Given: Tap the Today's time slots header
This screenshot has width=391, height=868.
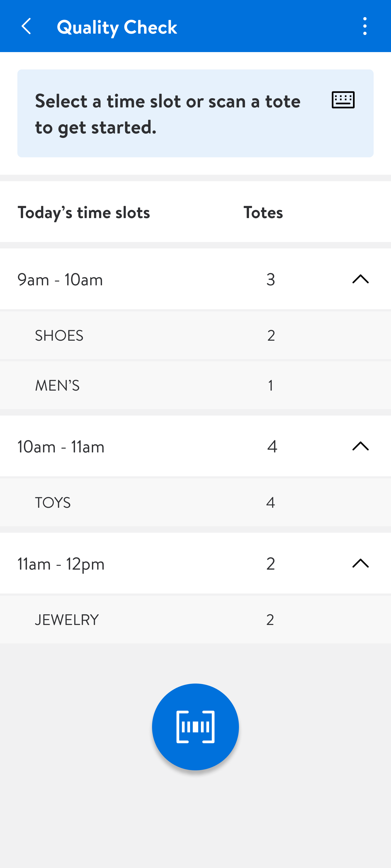Looking at the screenshot, I should pyautogui.click(x=84, y=213).
